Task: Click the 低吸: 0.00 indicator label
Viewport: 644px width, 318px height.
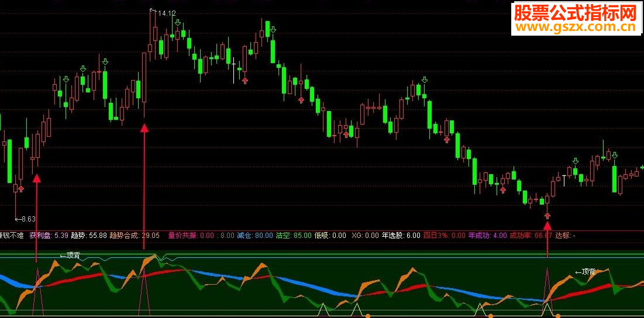Action: (330, 236)
